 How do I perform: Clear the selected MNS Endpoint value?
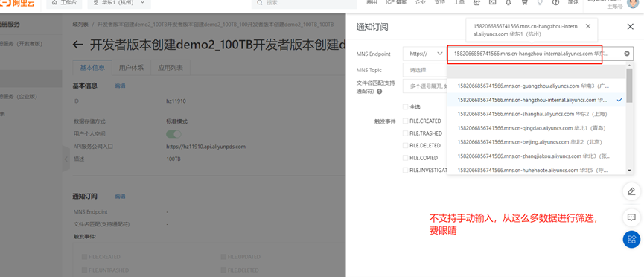[627, 54]
